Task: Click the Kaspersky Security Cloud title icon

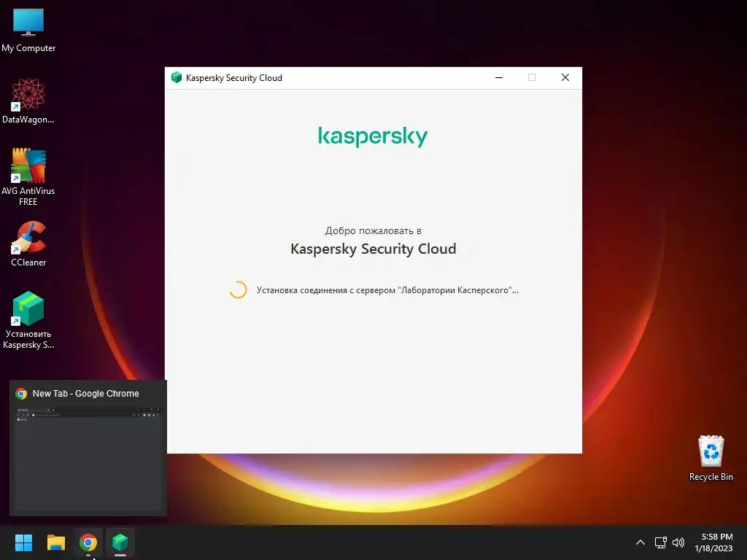Action: click(x=177, y=77)
